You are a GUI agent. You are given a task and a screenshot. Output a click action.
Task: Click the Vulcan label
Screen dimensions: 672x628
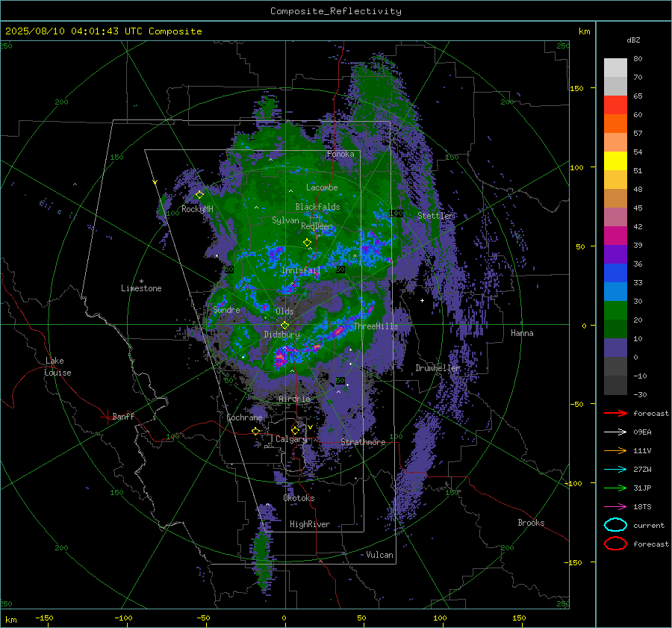(380, 555)
